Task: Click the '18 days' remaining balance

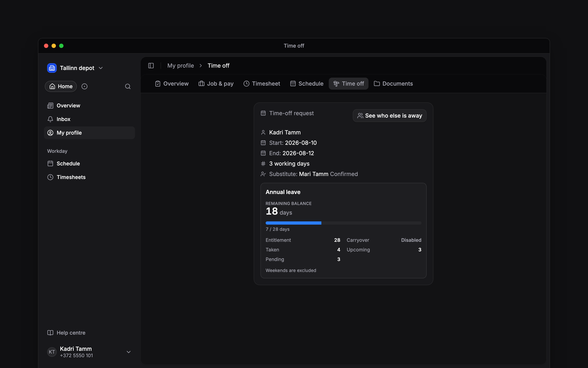Action: click(279, 212)
